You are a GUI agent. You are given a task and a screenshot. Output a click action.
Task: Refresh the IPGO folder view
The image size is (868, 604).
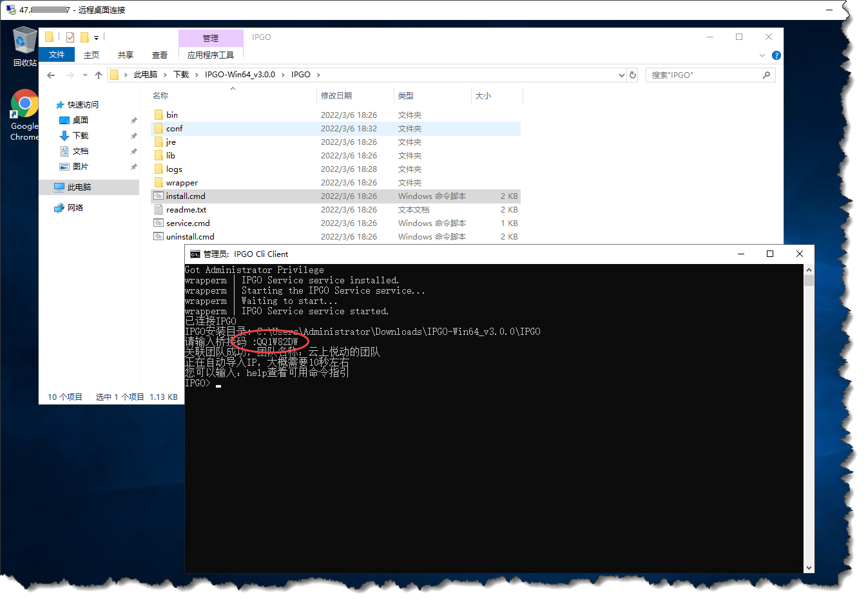click(x=633, y=75)
